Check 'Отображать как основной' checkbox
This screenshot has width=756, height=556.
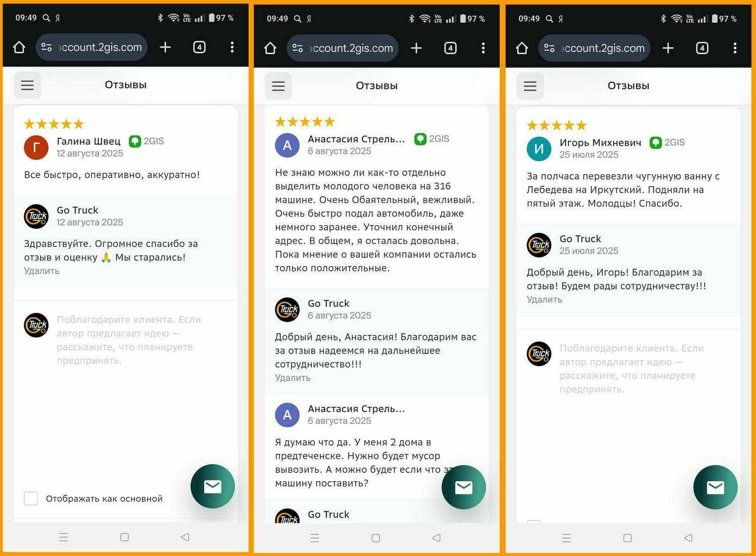(x=31, y=498)
